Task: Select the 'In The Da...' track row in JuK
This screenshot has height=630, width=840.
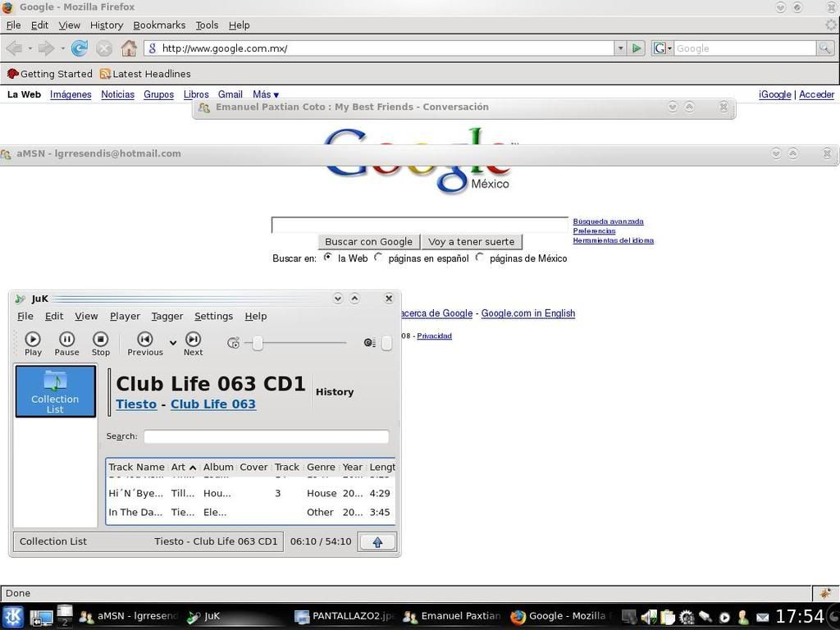Action: (250, 513)
